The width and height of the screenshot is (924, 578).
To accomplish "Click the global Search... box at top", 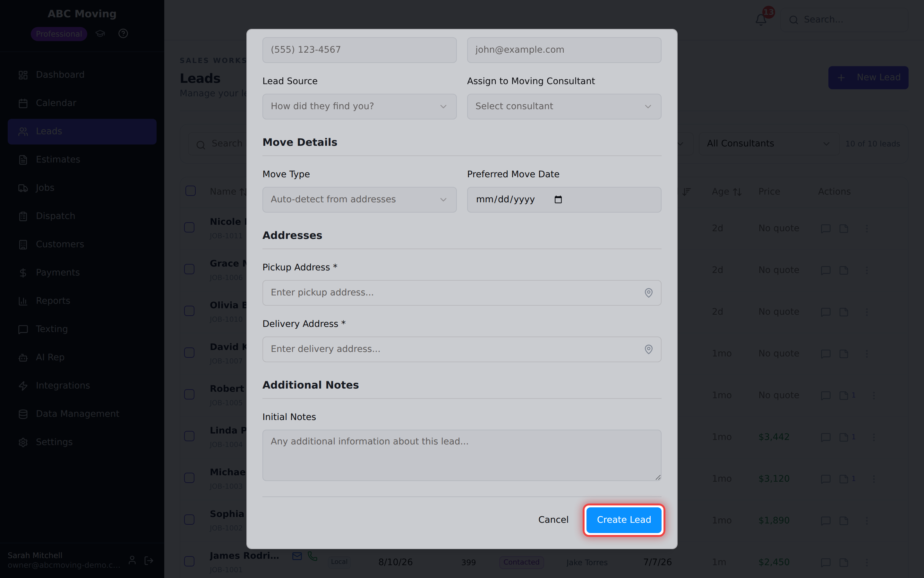I will 844,20.
